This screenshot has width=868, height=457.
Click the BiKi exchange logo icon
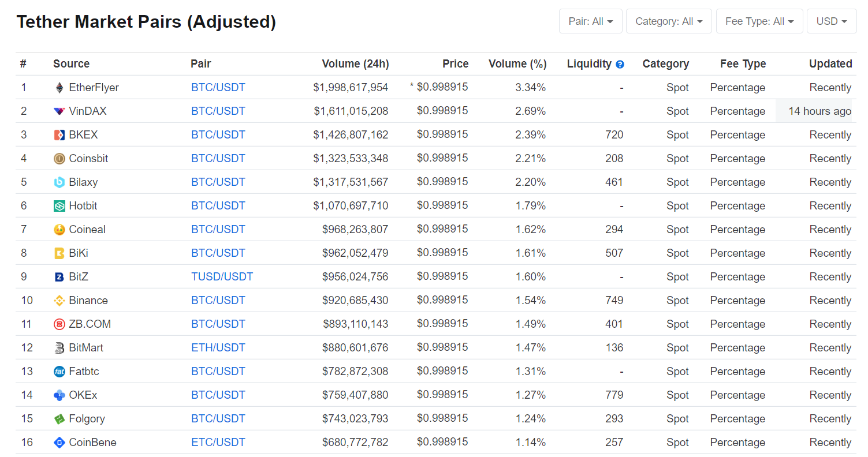click(59, 253)
